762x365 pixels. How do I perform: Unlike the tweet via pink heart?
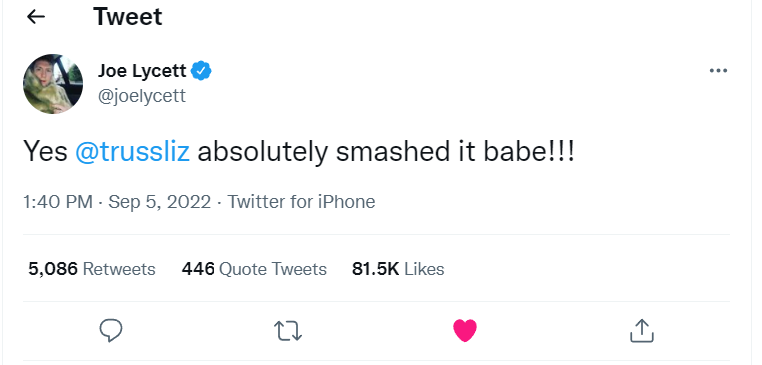[465, 330]
